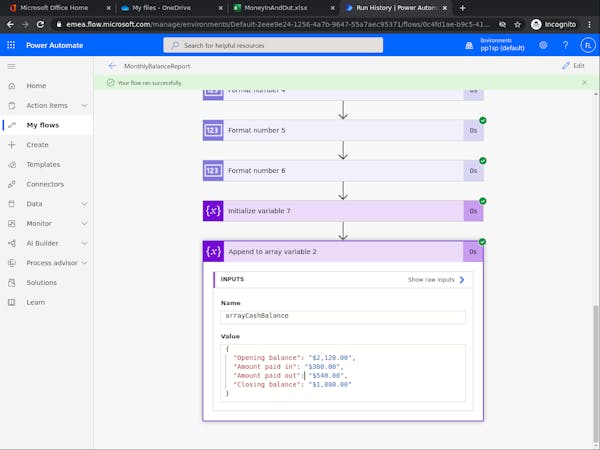Click the Format number 5 action icon
Screen dimensions: 600x450
[213, 130]
